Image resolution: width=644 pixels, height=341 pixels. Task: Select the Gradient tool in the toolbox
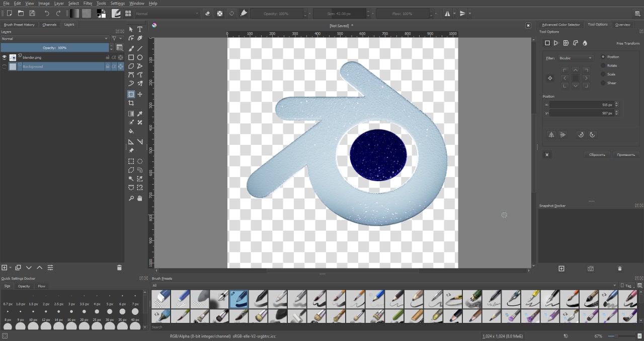(x=131, y=114)
